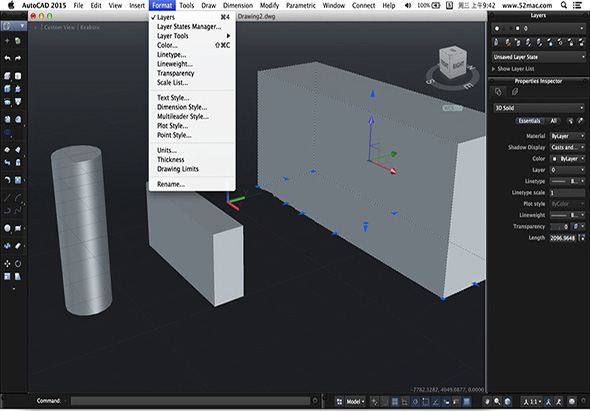The height and width of the screenshot is (411, 590).
Task: Open the Layer property dropdown
Action: tap(567, 170)
